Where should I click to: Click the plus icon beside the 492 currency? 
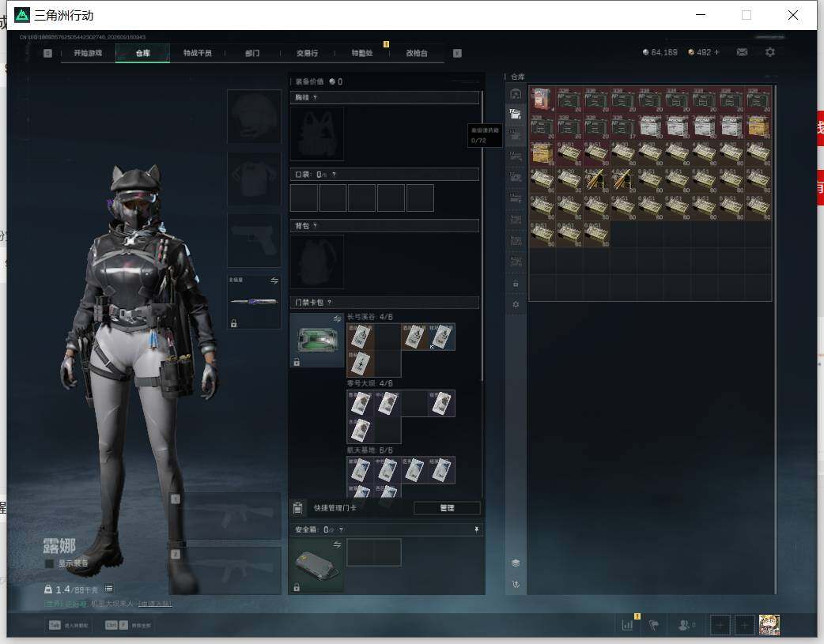pos(716,52)
